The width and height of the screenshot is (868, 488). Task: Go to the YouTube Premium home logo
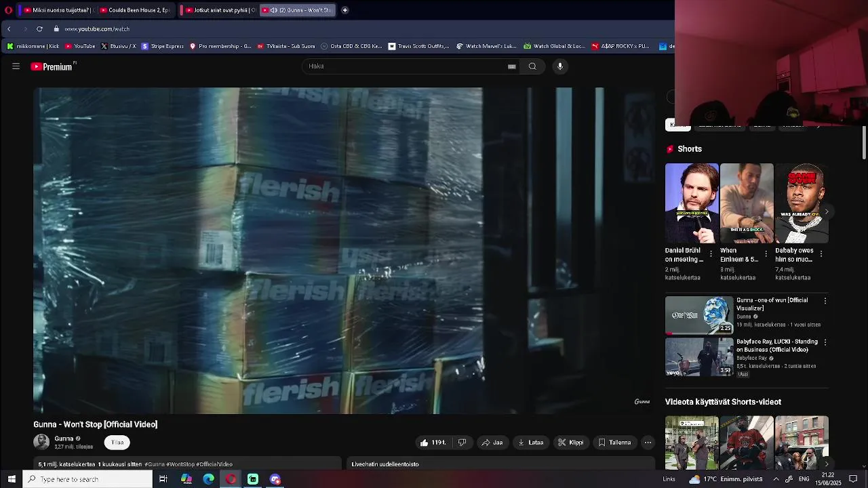point(53,66)
